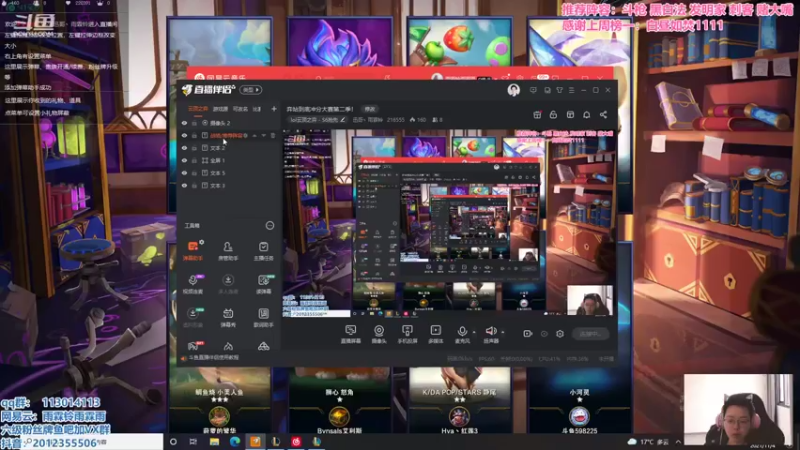Open the hamburger menu in title bar
The width and height of the screenshot is (800, 450).
571,90
